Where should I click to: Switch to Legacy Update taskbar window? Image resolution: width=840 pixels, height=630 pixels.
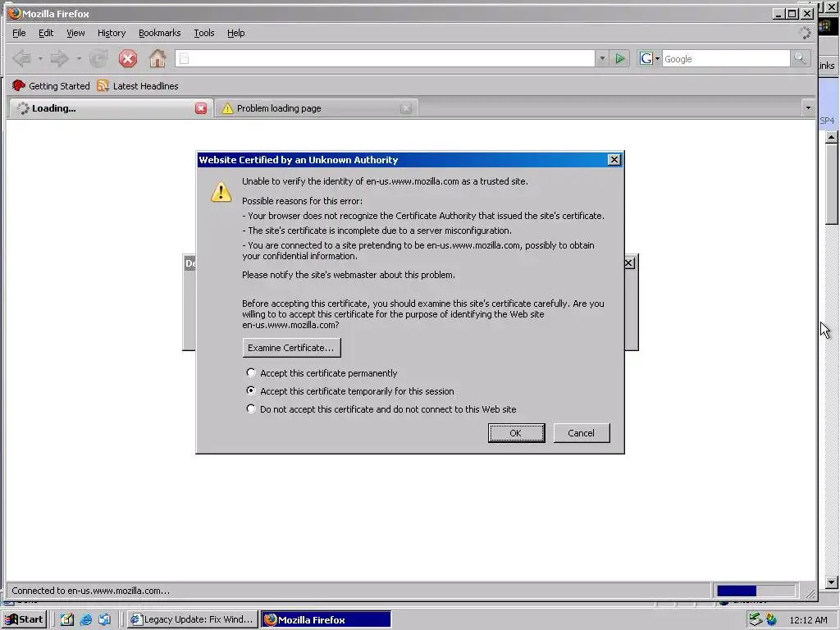click(x=192, y=619)
